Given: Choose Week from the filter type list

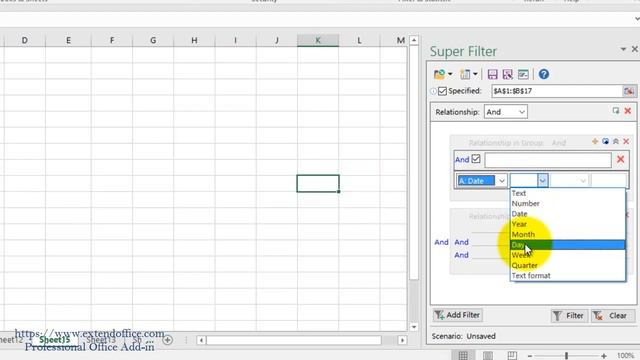Looking at the screenshot, I should [567, 255].
